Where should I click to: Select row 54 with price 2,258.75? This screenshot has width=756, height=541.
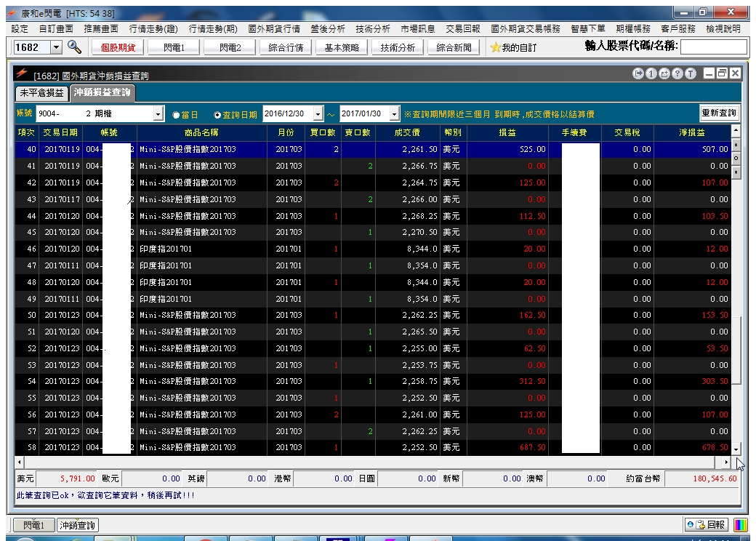[373, 382]
